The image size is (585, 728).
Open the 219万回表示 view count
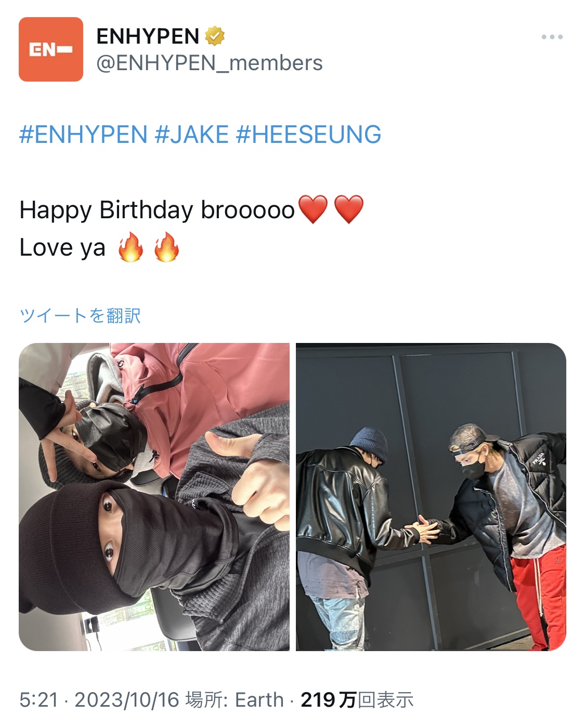point(357,700)
